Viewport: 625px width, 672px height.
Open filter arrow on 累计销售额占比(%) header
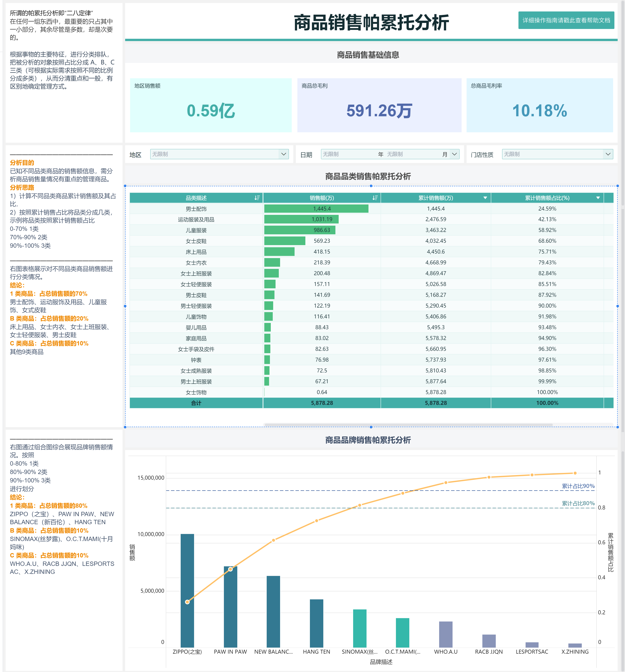pos(598,198)
